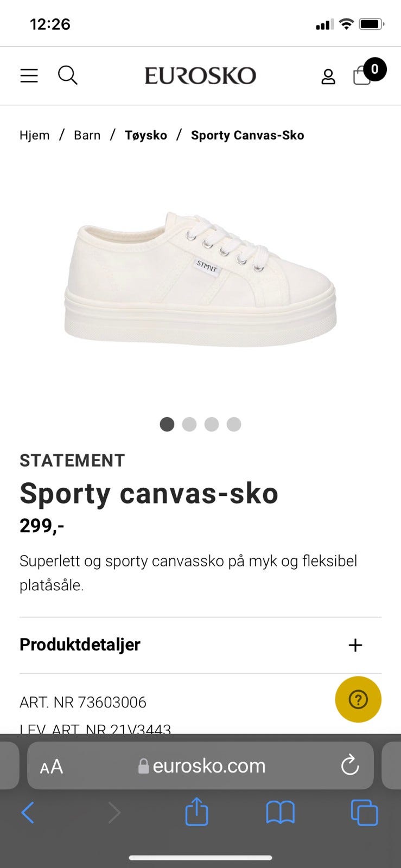The width and height of the screenshot is (401, 868).
Task: Open the Barn breadcrumb category
Action: 87,135
